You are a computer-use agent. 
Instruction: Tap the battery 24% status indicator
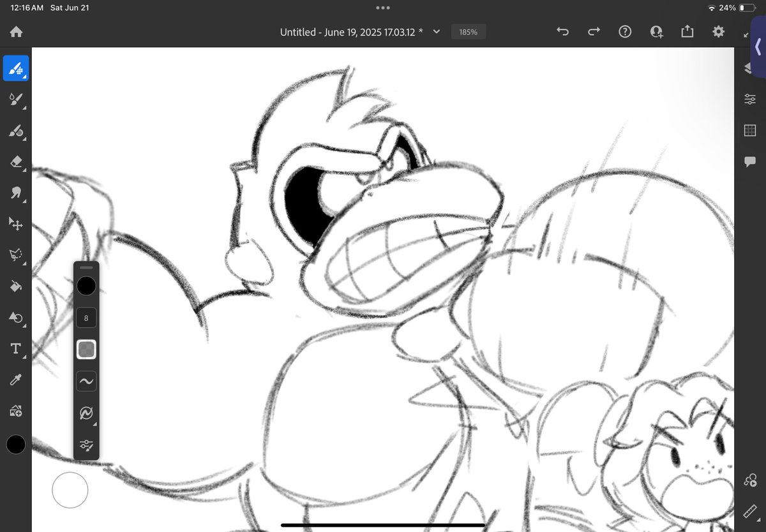(739, 8)
